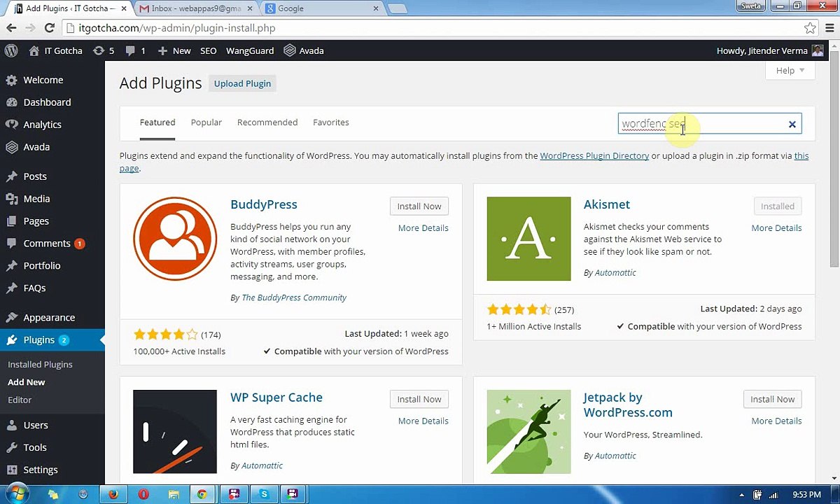Open BuddyPress plugin title
Screen dimensions: 840x504
coord(264,204)
